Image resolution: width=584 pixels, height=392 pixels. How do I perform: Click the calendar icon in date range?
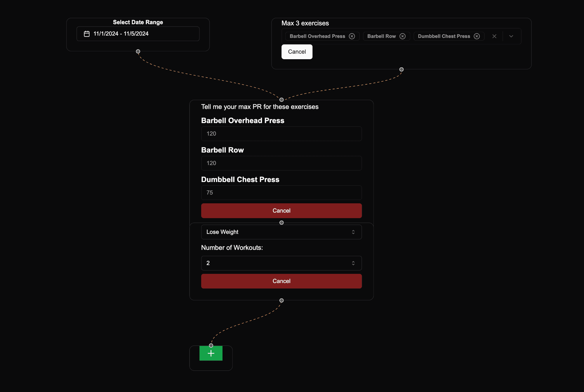click(87, 34)
